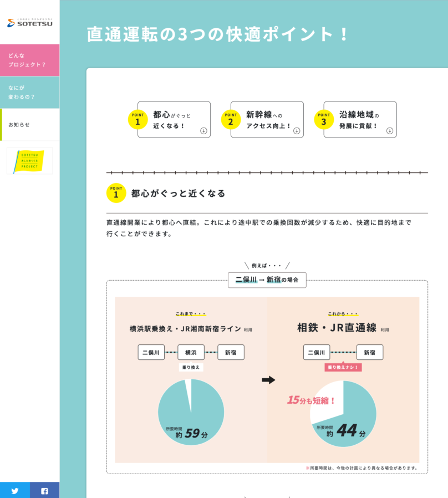Click the yellow POINT 1 badge in the card row
This screenshot has height=498, width=448.
click(138, 119)
